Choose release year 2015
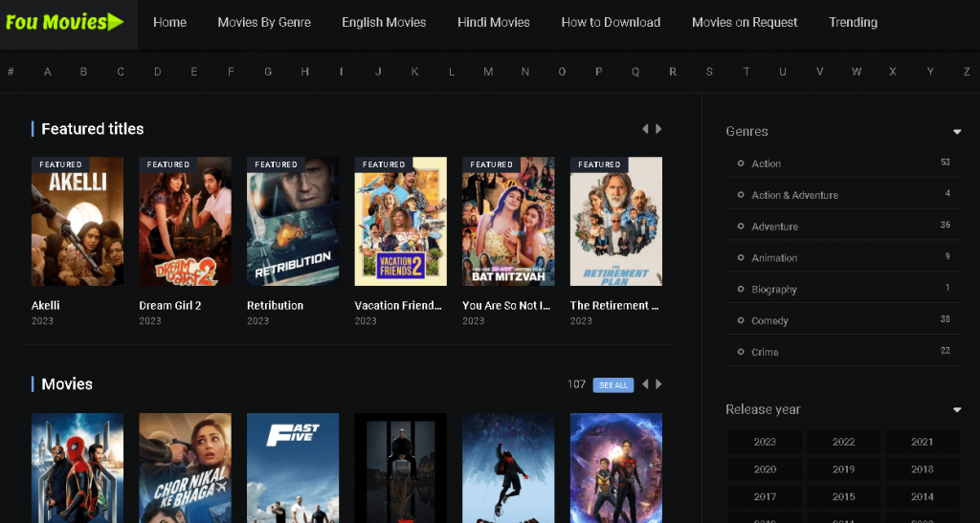 point(844,497)
